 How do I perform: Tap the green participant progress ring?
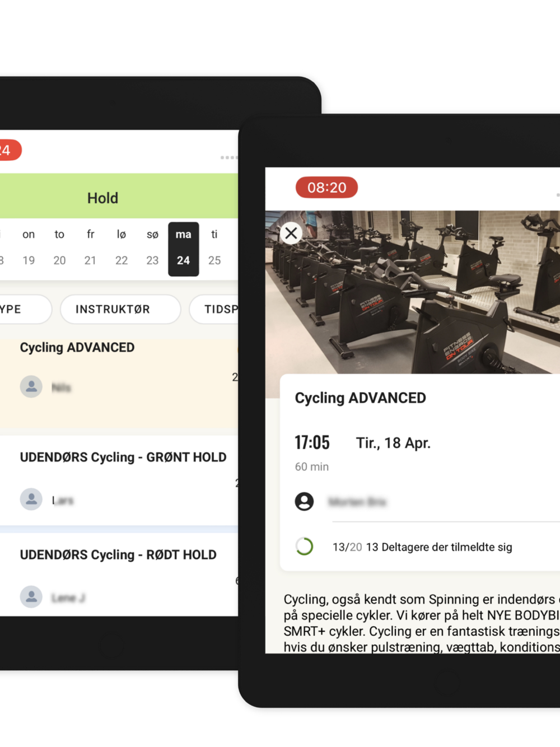305,547
